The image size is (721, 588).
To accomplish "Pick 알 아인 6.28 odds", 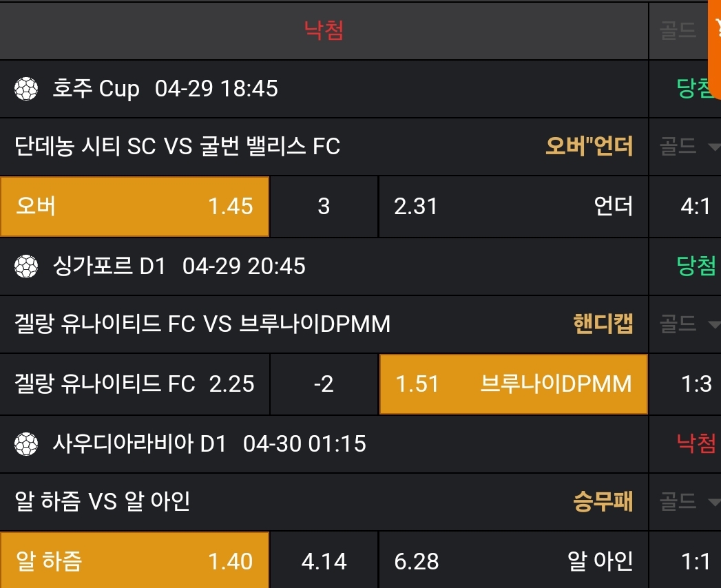I will tap(513, 561).
